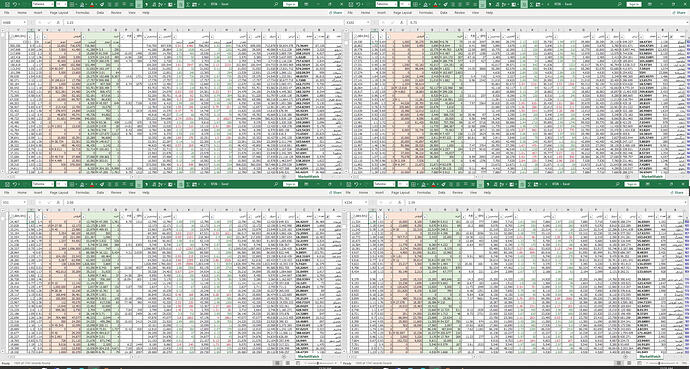
Task: Open font size dropdown in bottom-left window
Action: point(61,184)
